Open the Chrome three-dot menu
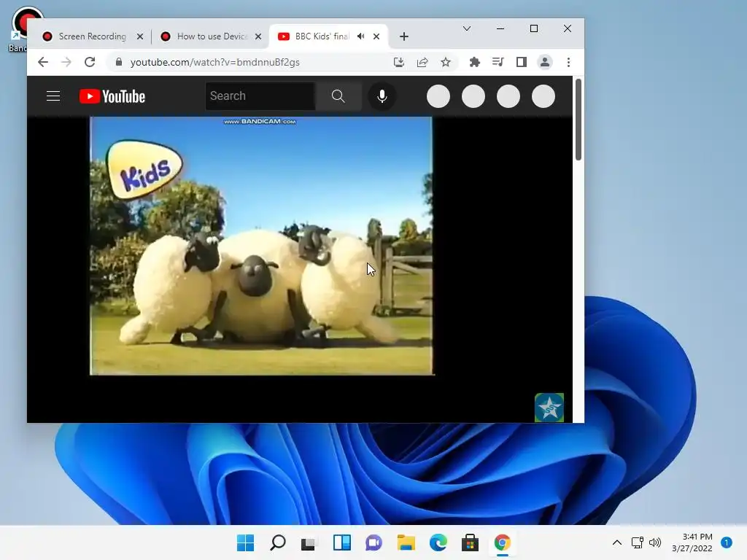The image size is (747, 560). (568, 62)
